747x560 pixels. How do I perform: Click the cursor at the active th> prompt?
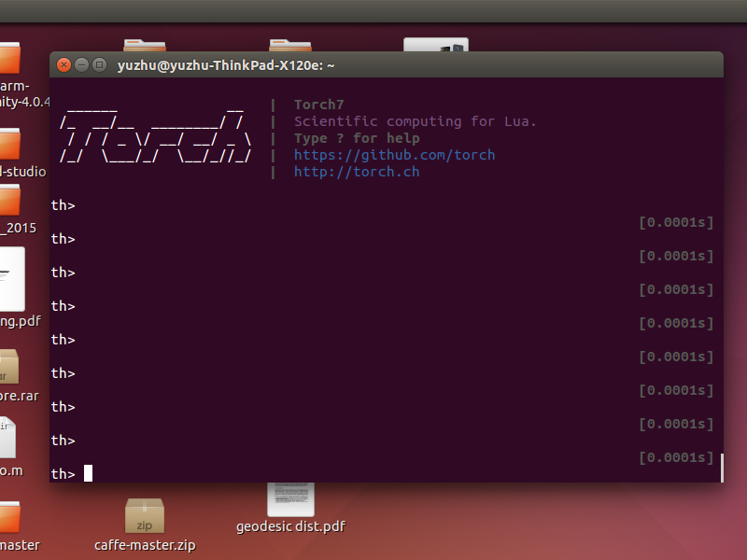89,473
